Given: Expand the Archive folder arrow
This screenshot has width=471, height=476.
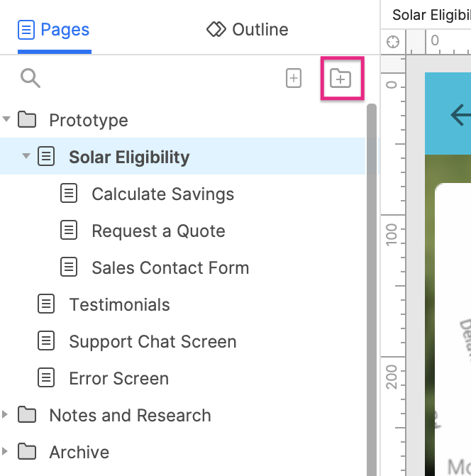Looking at the screenshot, I should (6, 452).
